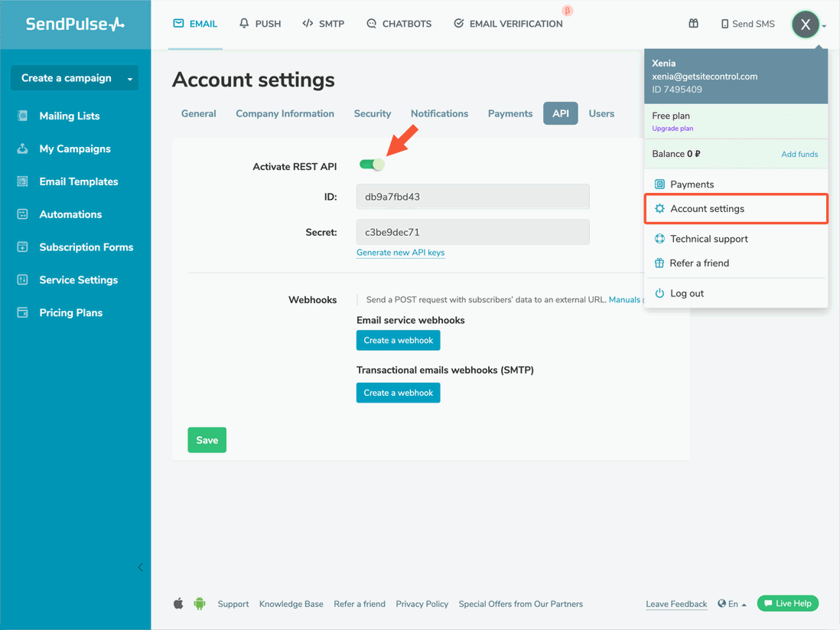The width and height of the screenshot is (840, 630).
Task: Open the language selector showing En
Action: [731, 603]
